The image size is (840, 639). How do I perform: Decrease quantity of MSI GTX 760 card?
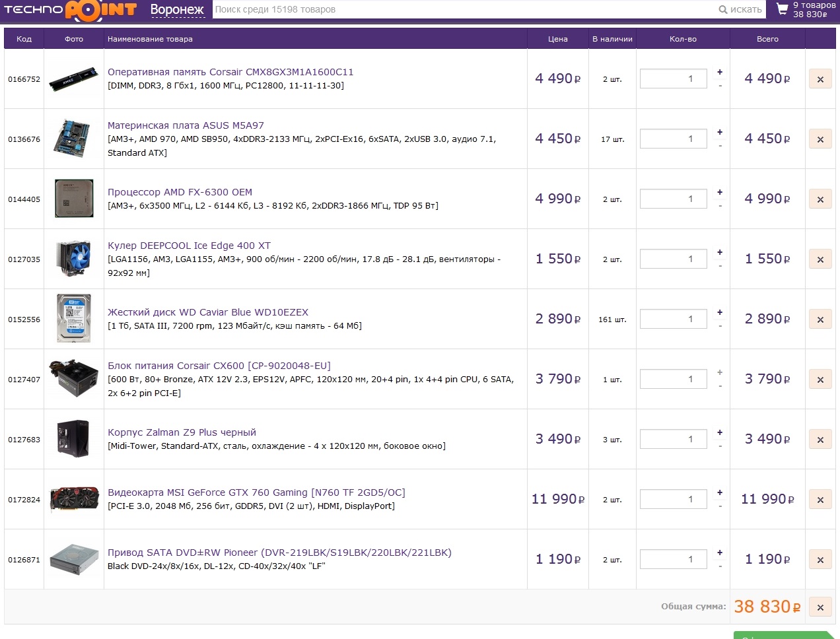[720, 506]
